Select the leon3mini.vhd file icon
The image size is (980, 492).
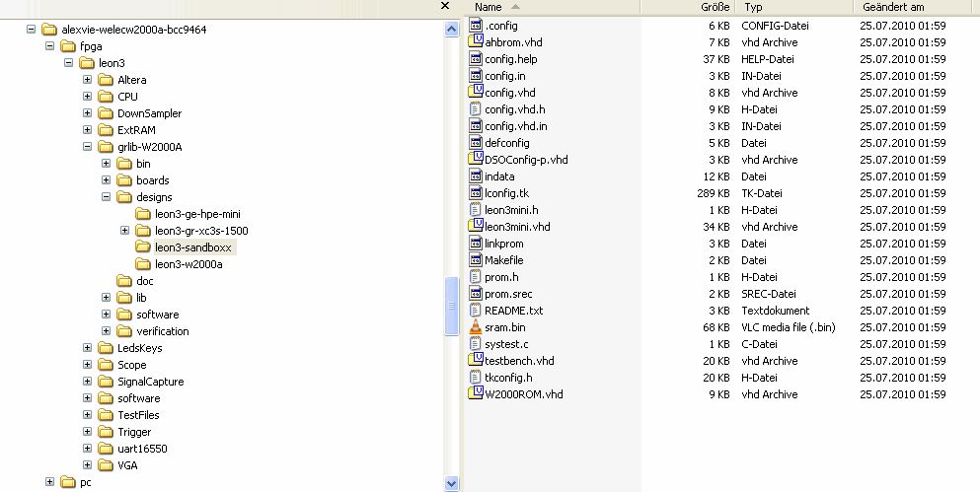click(x=476, y=226)
